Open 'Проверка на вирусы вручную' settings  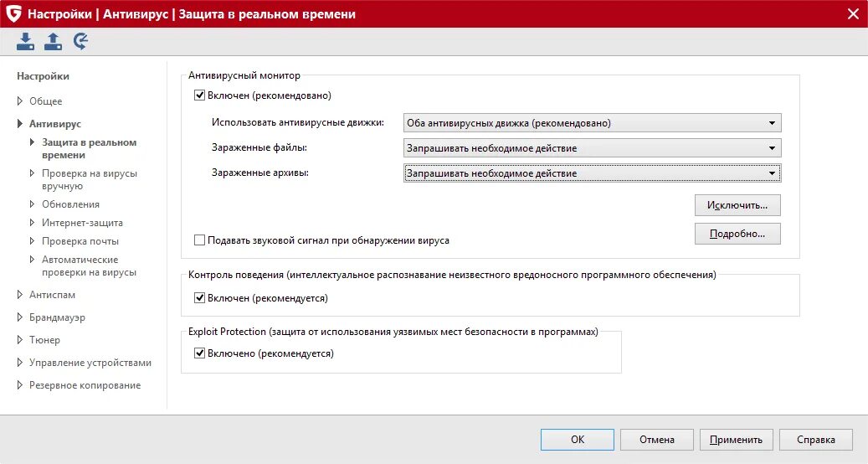coord(89,179)
